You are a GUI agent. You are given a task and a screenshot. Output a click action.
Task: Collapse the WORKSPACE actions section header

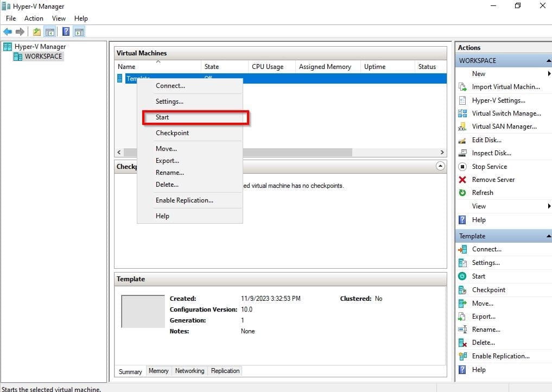549,61
